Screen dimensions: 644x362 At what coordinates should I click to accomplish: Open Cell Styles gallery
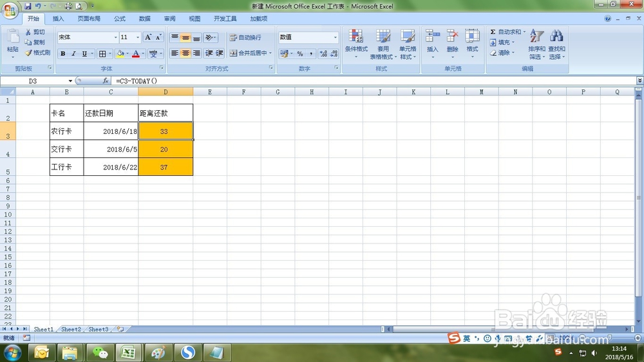(408, 44)
